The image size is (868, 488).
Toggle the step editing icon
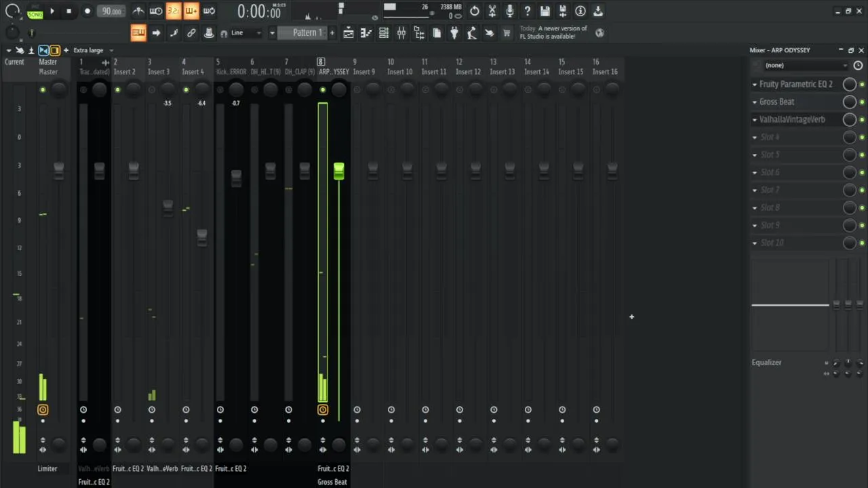coord(174,33)
